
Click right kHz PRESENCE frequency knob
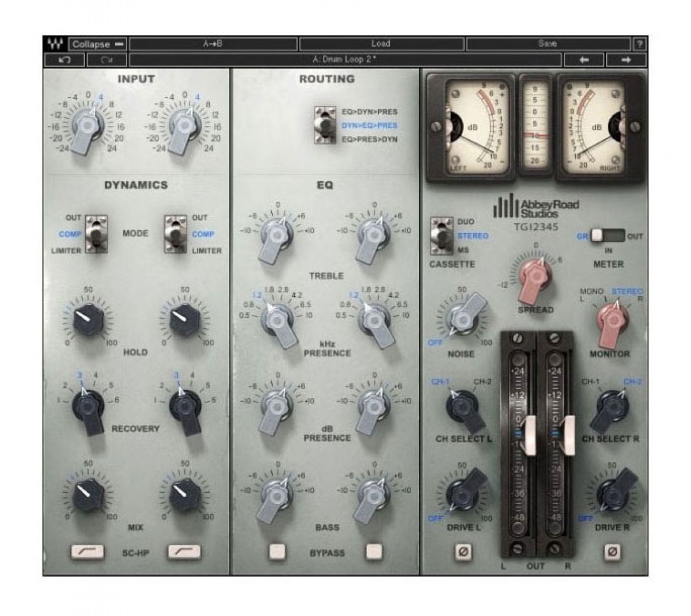coord(375,324)
